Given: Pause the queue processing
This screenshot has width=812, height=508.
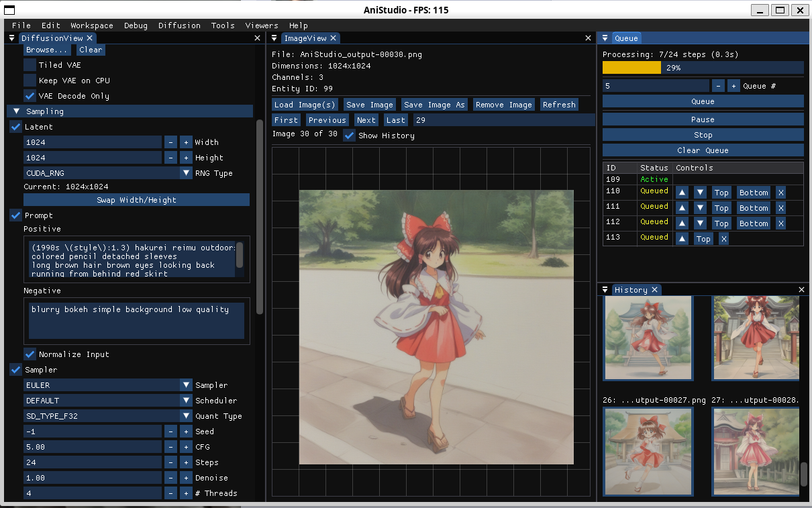Looking at the screenshot, I should (x=703, y=119).
